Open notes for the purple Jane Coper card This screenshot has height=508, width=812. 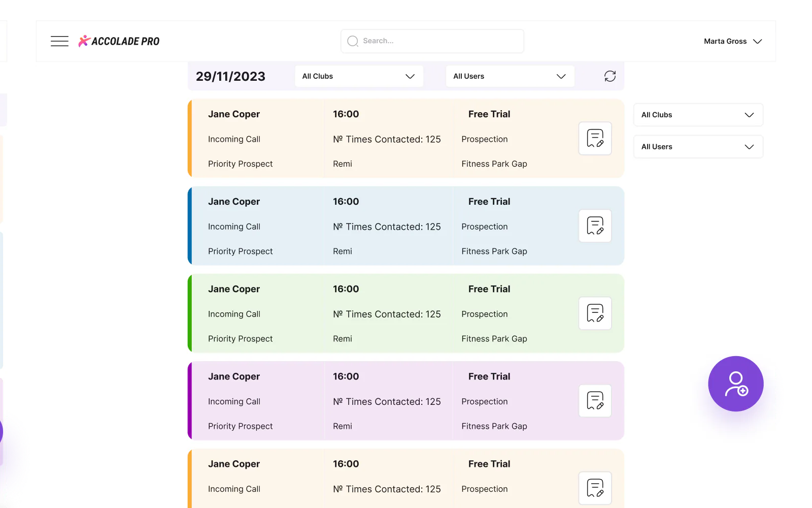[595, 401]
